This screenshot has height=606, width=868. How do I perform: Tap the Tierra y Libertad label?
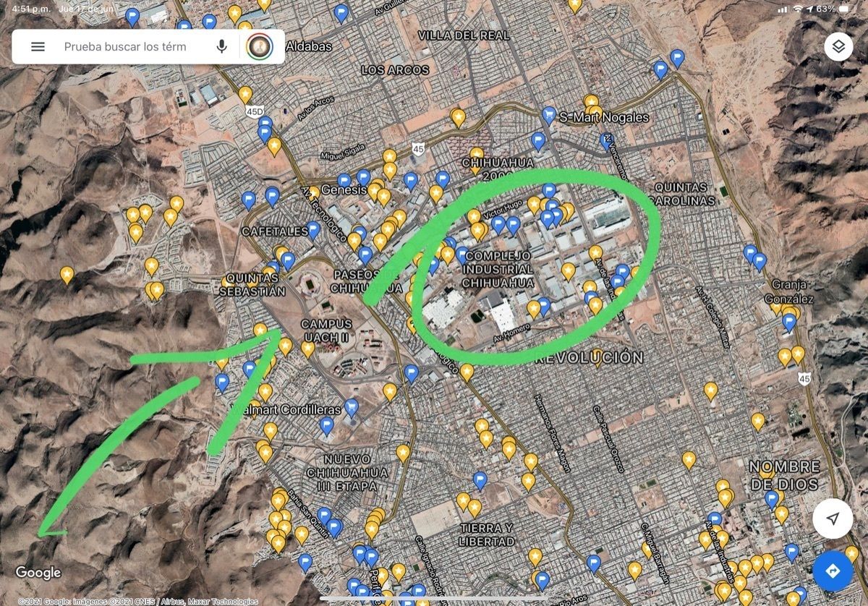[x=487, y=534]
